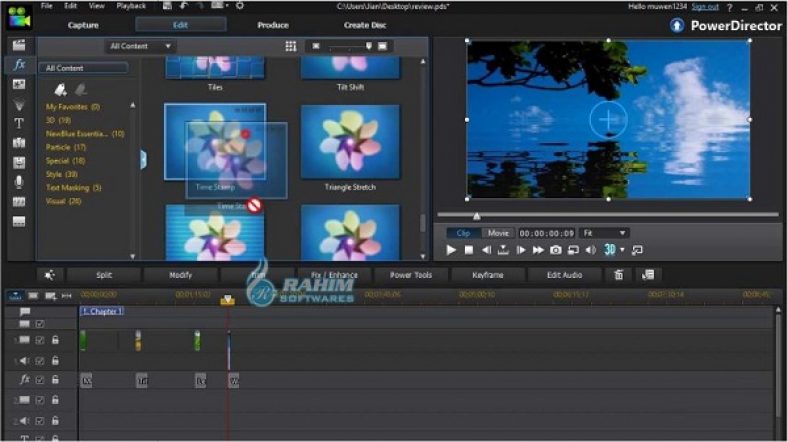This screenshot has width=788, height=442.
Task: Collapse the tag panel with side arrow
Action: [x=143, y=159]
